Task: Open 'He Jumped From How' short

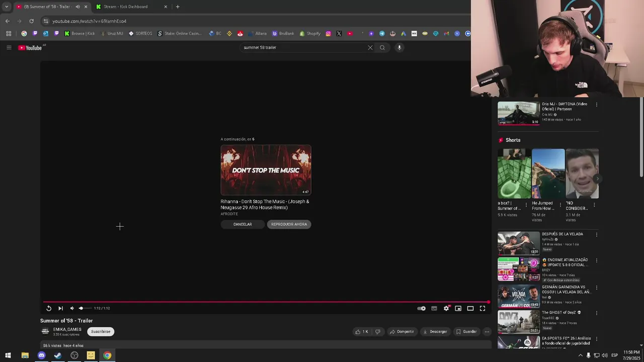Action: click(x=548, y=173)
